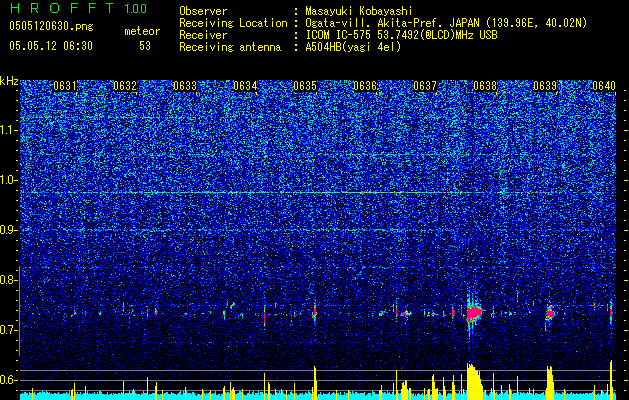The image size is (629, 400).
Task: Click the 0633 time marker
Action: point(185,86)
